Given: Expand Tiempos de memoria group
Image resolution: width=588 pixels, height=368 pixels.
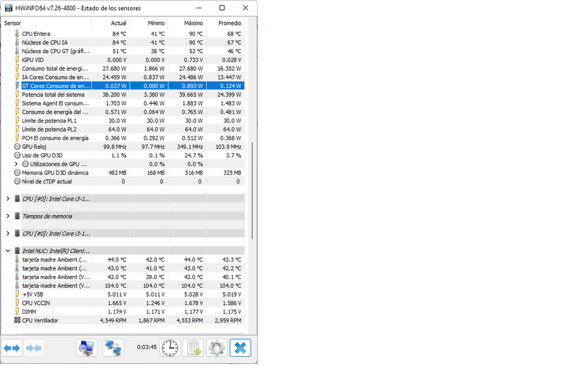Looking at the screenshot, I should coord(8,216).
